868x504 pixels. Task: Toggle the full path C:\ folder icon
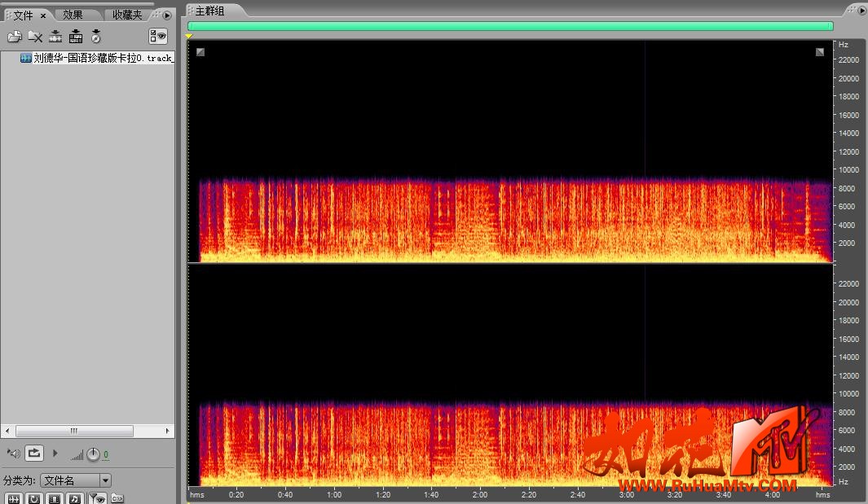[117, 498]
